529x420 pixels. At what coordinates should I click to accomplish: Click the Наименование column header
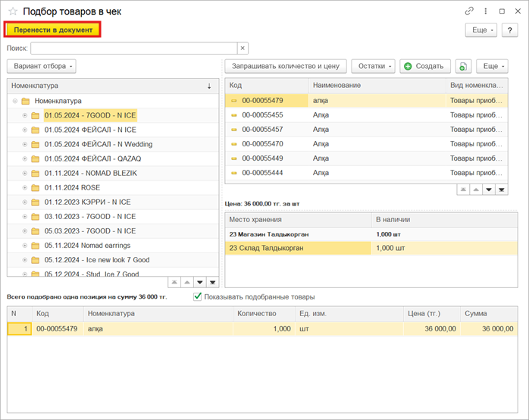pyautogui.click(x=377, y=86)
